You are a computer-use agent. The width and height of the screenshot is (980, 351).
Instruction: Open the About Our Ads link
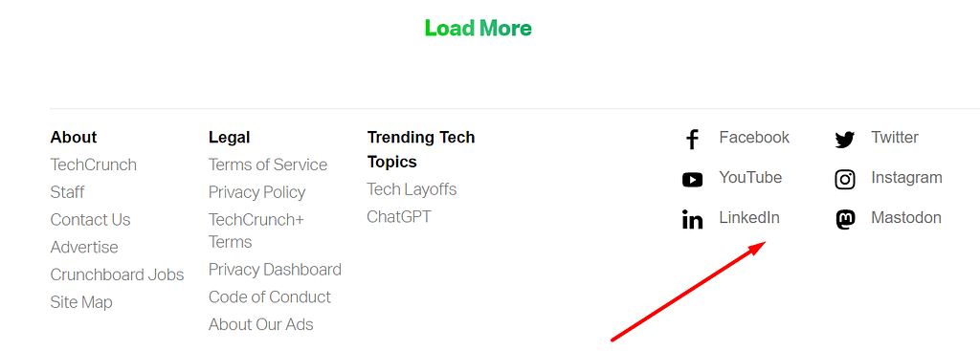click(x=261, y=325)
